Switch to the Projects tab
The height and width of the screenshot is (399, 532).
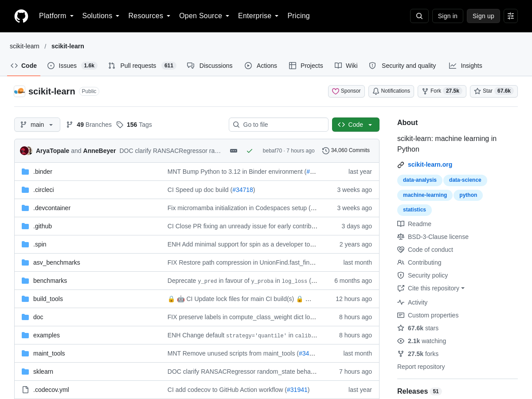pyautogui.click(x=306, y=66)
